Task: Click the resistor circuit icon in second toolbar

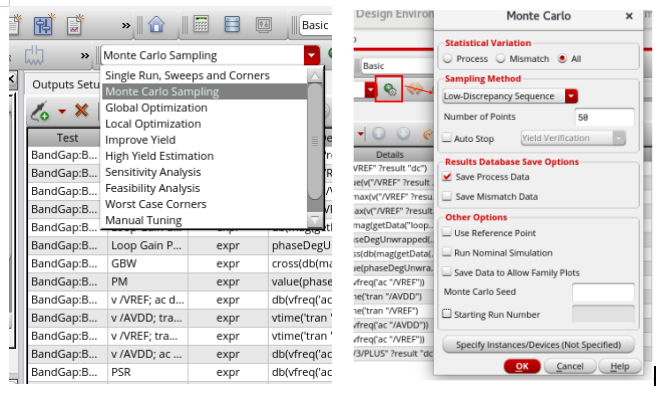Action: (x=34, y=55)
